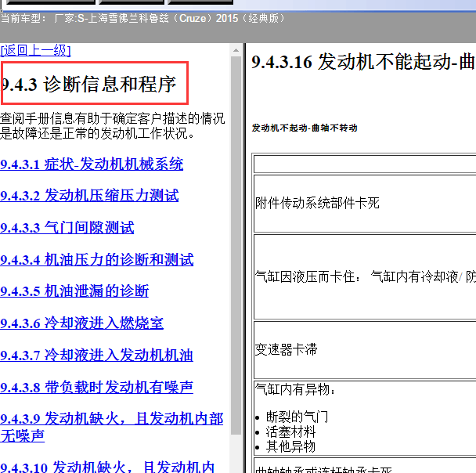Open 9.4.3.10 发动机缺火 link
The width and height of the screenshot is (476, 473).
(x=107, y=467)
